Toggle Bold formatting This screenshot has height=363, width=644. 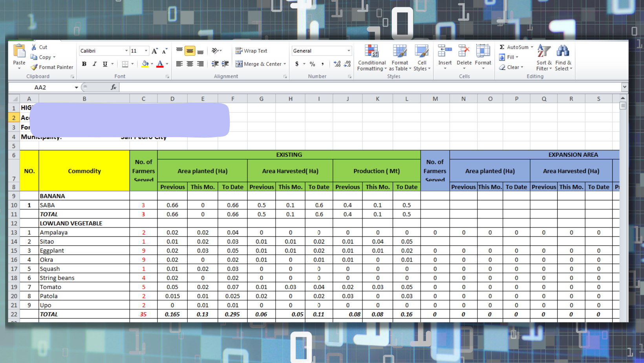[x=84, y=64]
